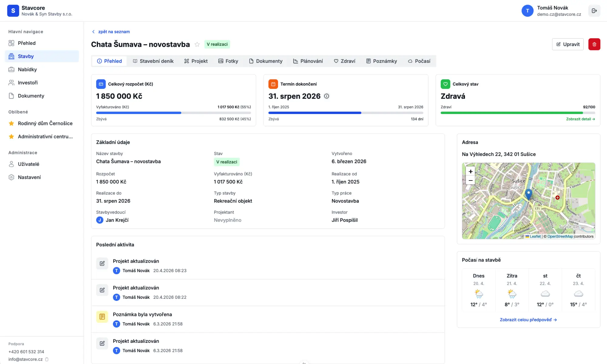The image size is (607, 364).
Task: Zoom in on the map
Action: pos(470,171)
